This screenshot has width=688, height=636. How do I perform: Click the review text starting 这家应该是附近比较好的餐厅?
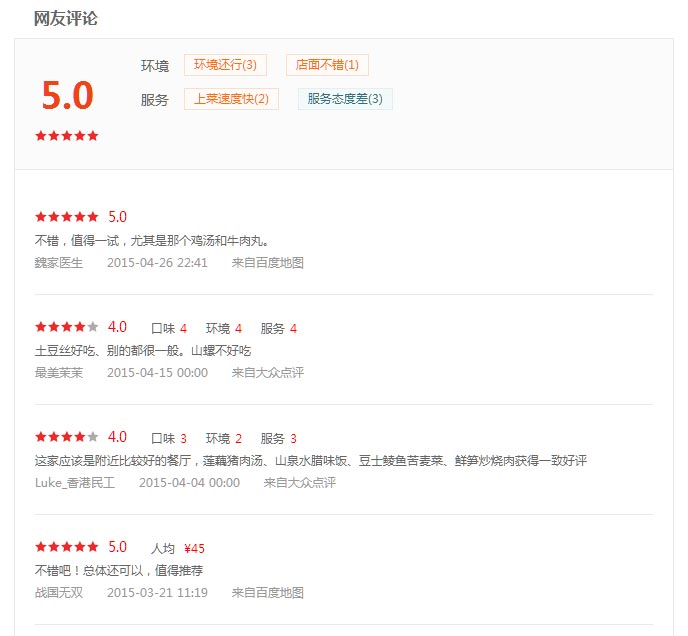click(311, 461)
